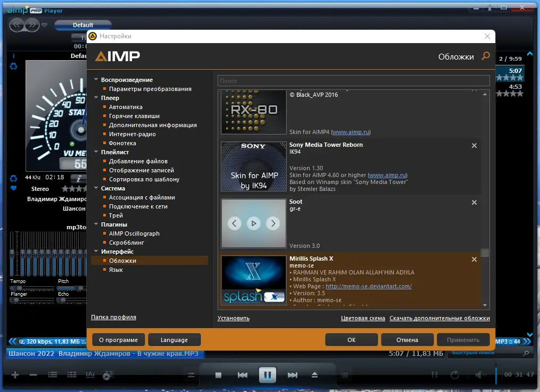
Task: Click the blue down chevron at playlist's right edge
Action: (530, 335)
